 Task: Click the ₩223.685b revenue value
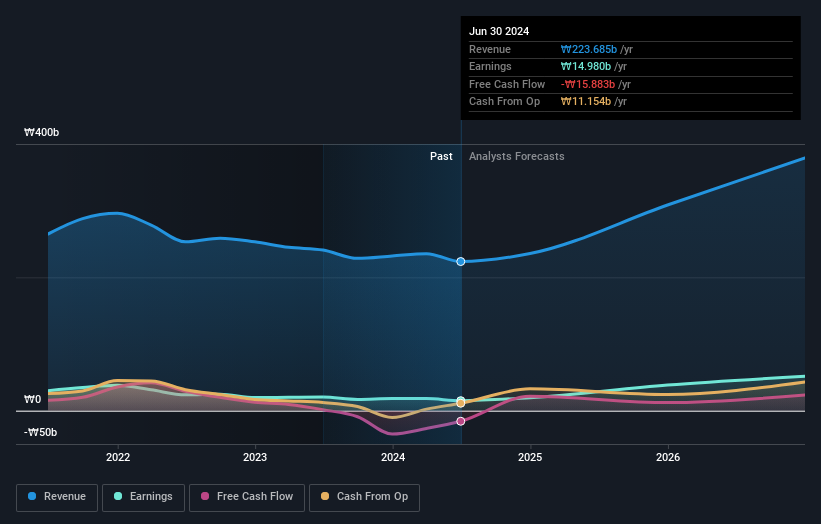tap(589, 49)
